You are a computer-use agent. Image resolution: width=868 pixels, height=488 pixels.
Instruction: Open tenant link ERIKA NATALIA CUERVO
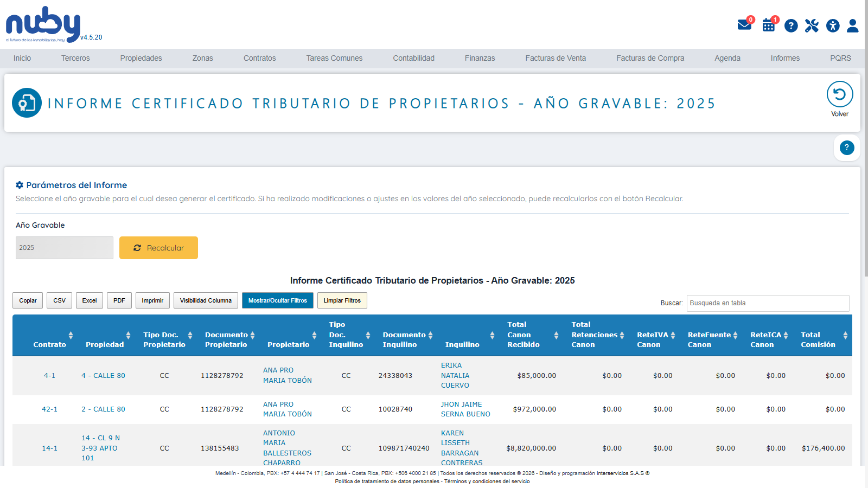(455, 375)
